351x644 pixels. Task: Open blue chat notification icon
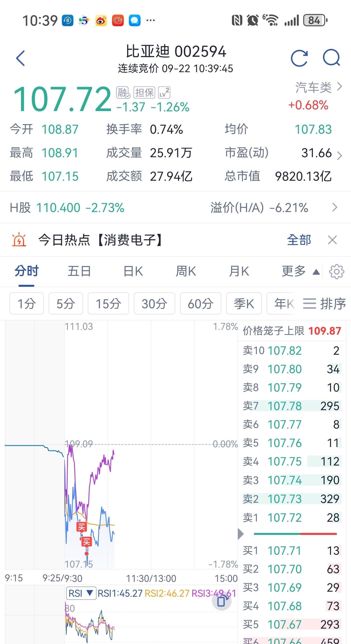(135, 20)
